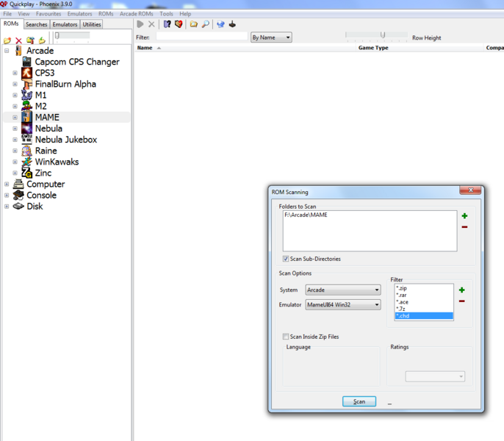Click the new folder icon above the tree
This screenshot has width=504, height=441.
click(x=7, y=40)
